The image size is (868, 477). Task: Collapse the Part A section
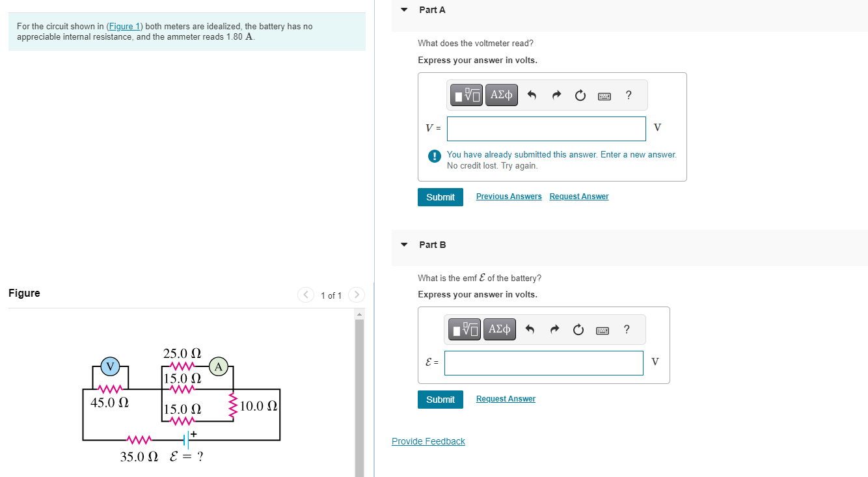(403, 9)
